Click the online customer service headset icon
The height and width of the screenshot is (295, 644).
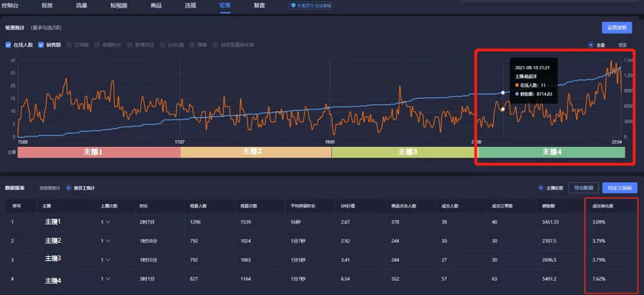(x=294, y=5)
